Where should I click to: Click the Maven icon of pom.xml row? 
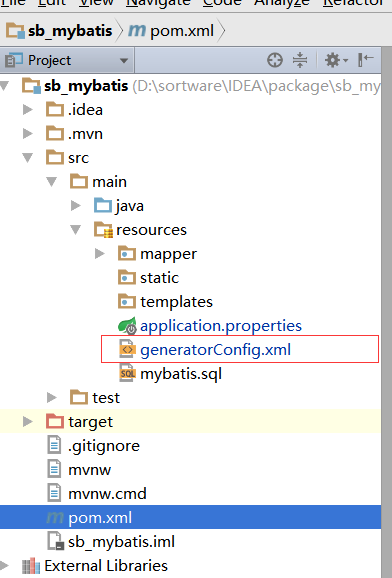pyautogui.click(x=55, y=518)
